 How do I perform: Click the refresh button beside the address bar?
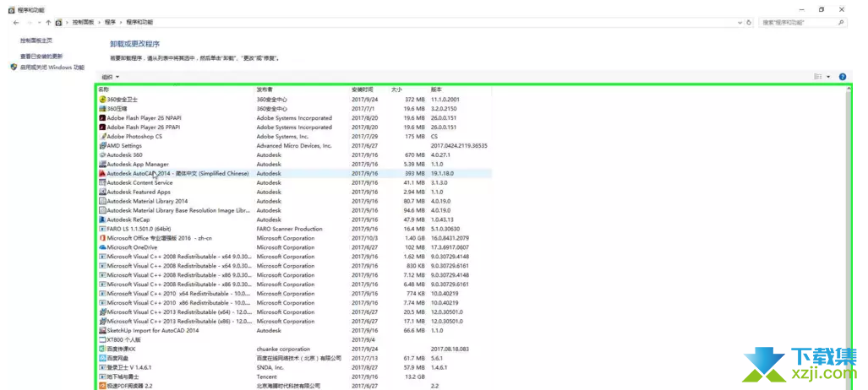click(749, 23)
